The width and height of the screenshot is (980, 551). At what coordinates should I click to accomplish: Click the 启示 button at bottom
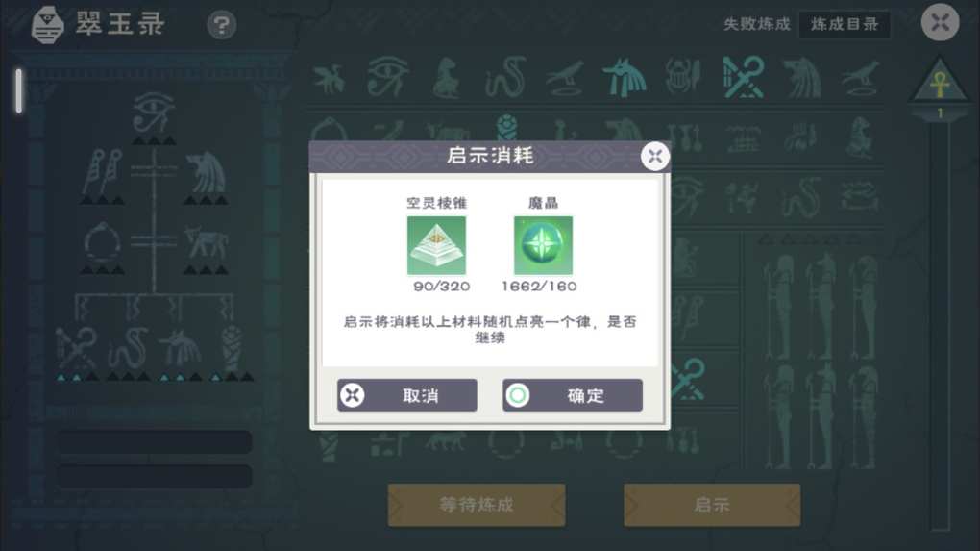[x=712, y=505]
